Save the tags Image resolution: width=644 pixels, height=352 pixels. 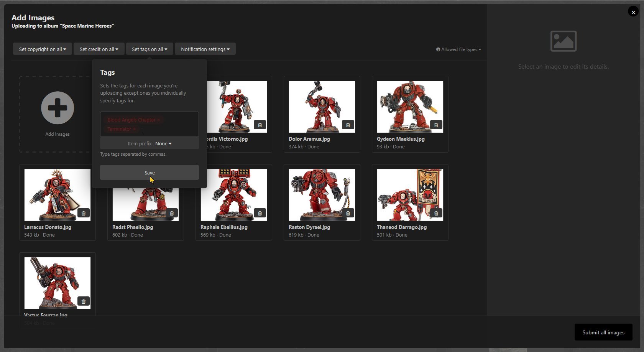149,173
